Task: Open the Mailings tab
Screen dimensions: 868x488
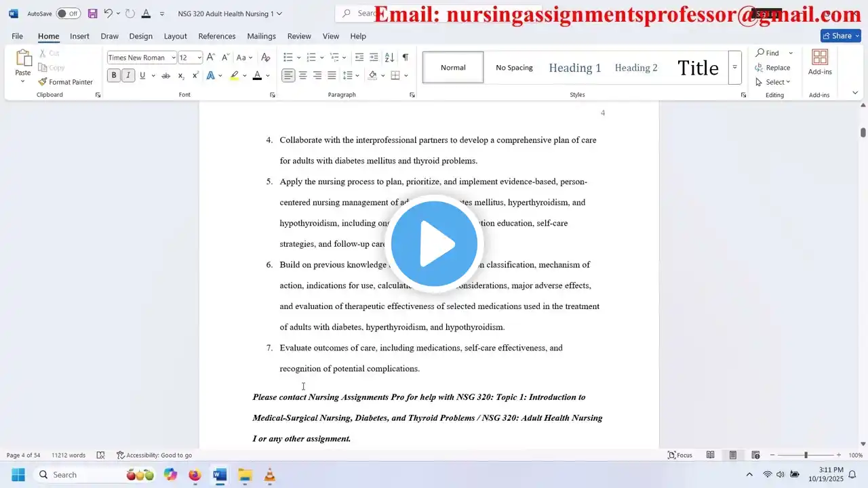Action: point(261,36)
